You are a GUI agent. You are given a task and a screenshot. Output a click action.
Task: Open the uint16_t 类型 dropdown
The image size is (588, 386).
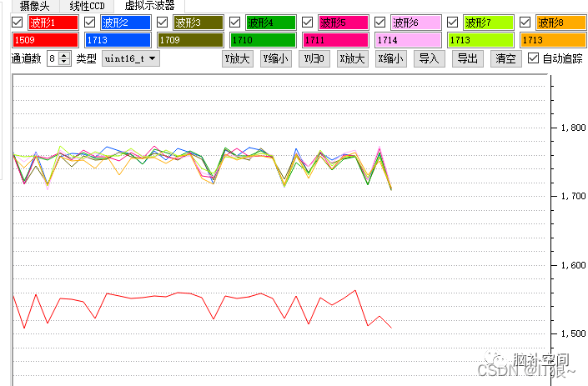click(130, 58)
